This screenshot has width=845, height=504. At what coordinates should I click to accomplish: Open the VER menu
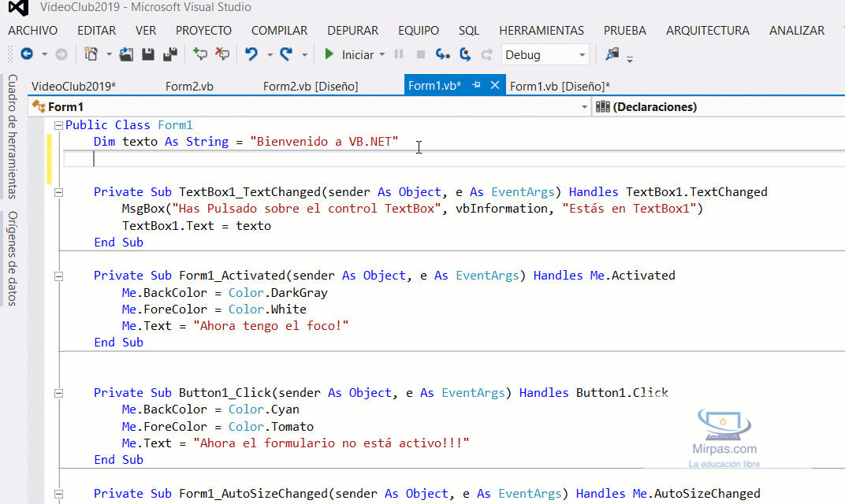point(146,31)
